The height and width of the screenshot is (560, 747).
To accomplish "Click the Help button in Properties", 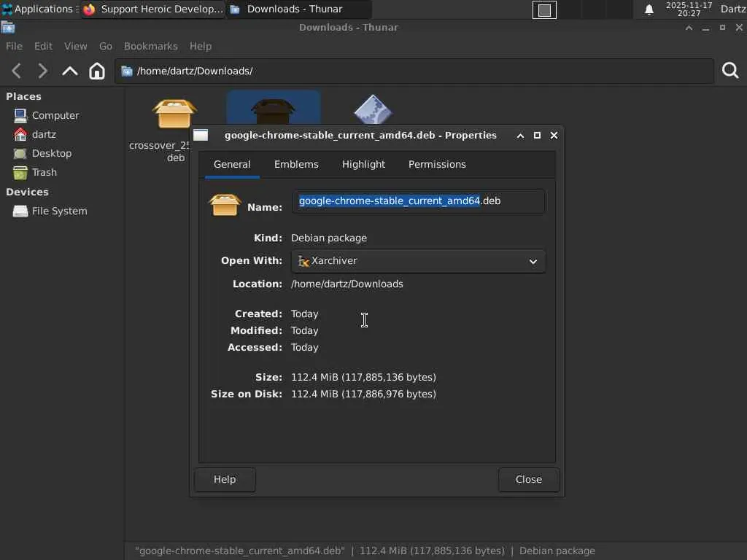I will (225, 480).
